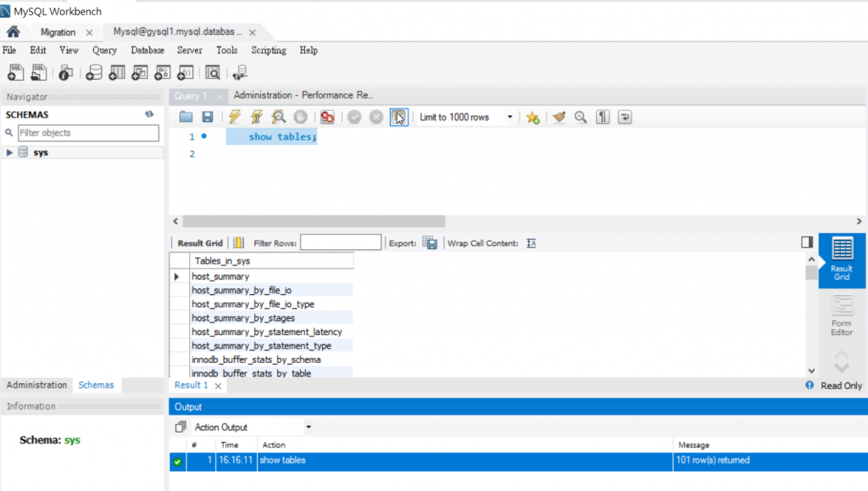This screenshot has height=491, width=868.
Task: Open the Scripting menu
Action: (269, 50)
